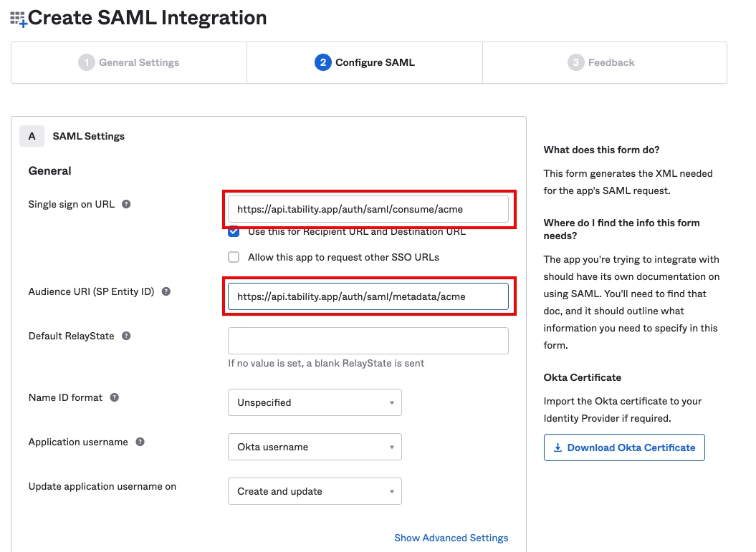Click into the Audience URI text field
756x552 pixels.
pyautogui.click(x=368, y=296)
